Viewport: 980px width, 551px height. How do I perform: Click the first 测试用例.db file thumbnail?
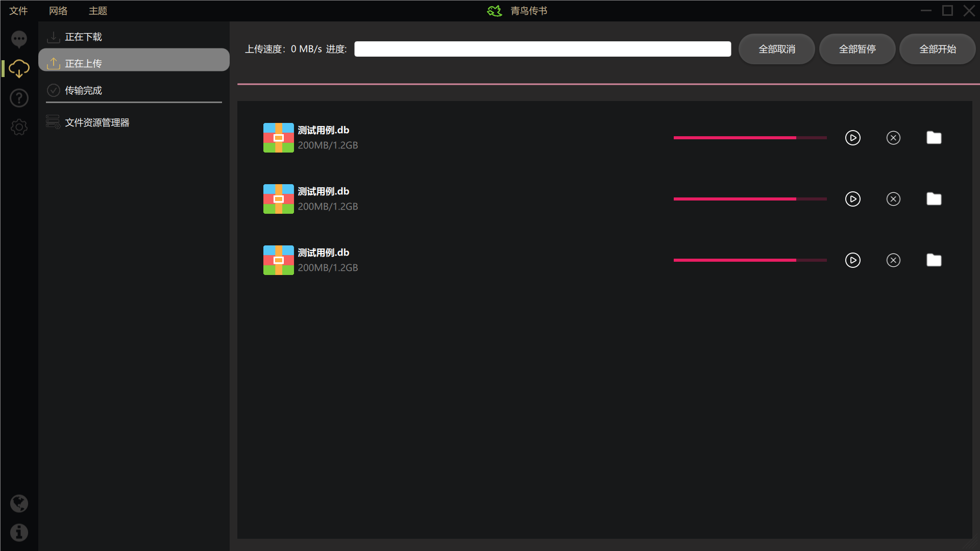278,138
